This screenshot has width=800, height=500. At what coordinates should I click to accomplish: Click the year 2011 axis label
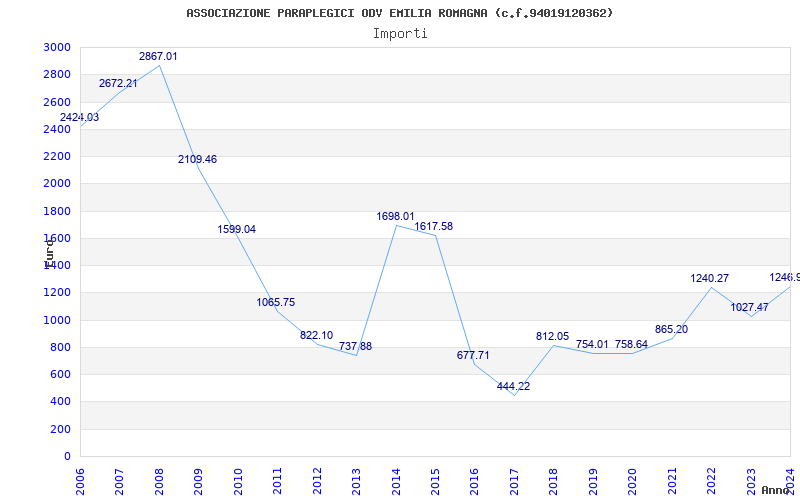[x=278, y=482]
